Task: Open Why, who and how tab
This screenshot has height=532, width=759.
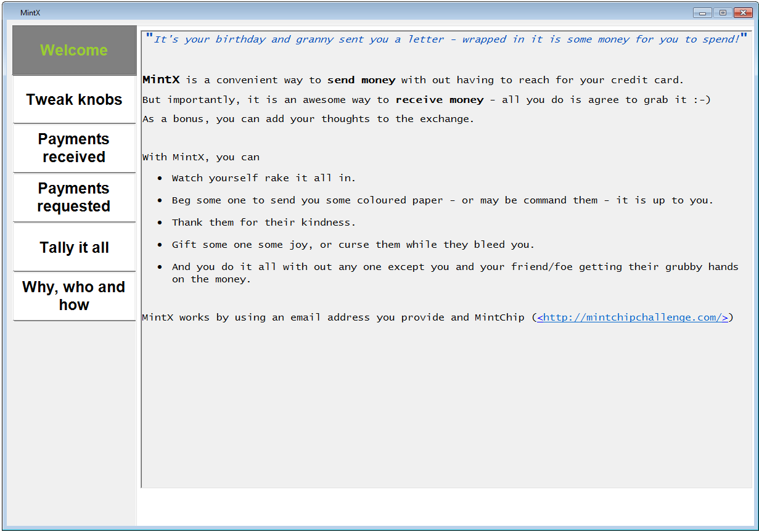Action: point(74,296)
